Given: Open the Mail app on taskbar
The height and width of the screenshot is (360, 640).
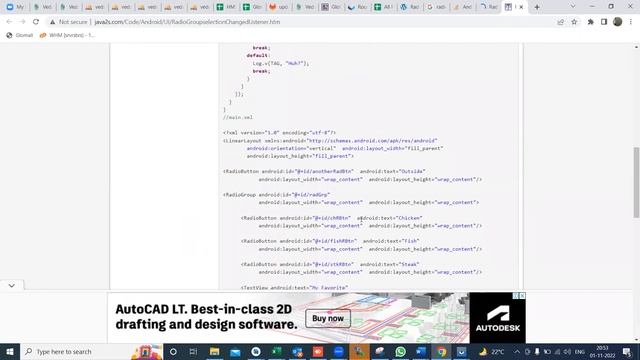Looking at the screenshot, I should 235,352.
